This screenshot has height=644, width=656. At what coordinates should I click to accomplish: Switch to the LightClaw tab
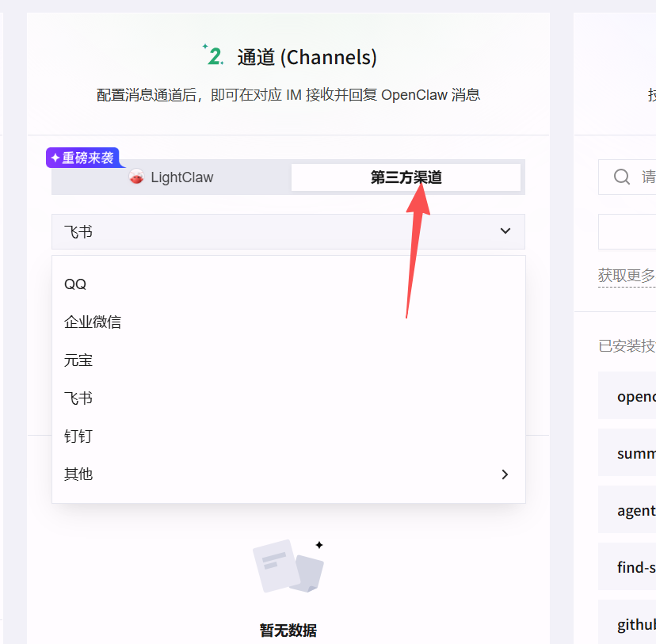(x=171, y=177)
